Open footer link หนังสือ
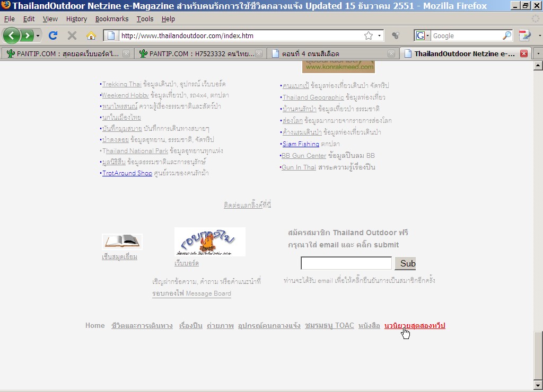 pos(369,326)
